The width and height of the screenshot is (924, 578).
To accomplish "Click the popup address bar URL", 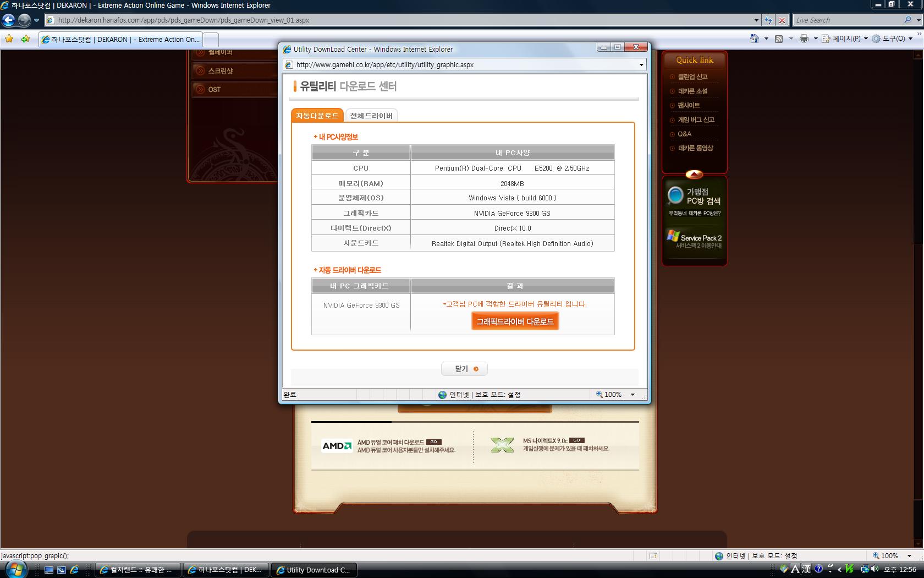I will [x=385, y=65].
